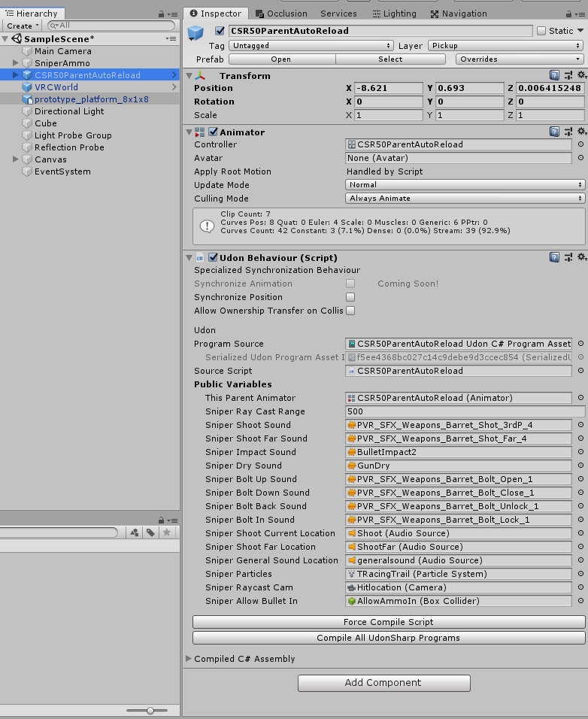
Task: Open VRCWorld prefab via its arrow
Action: [174, 87]
